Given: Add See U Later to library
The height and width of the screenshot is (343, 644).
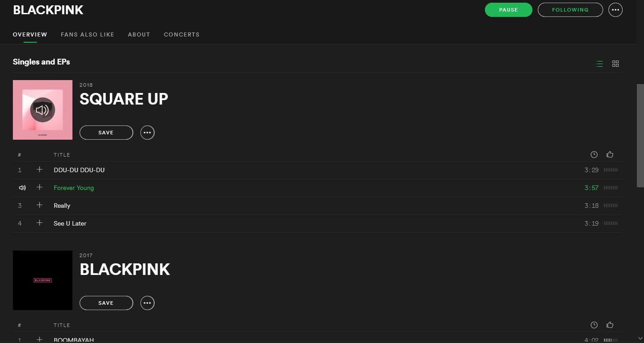Looking at the screenshot, I should [40, 223].
